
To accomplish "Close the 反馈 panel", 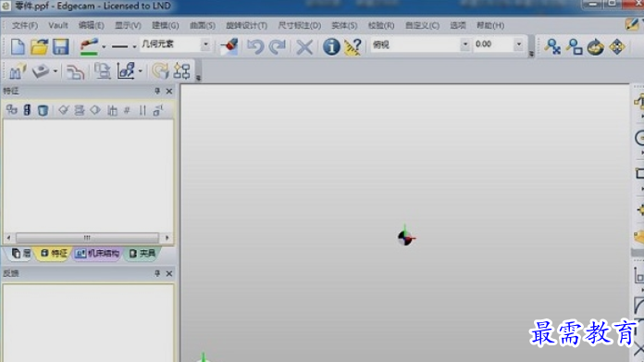I will point(169,274).
